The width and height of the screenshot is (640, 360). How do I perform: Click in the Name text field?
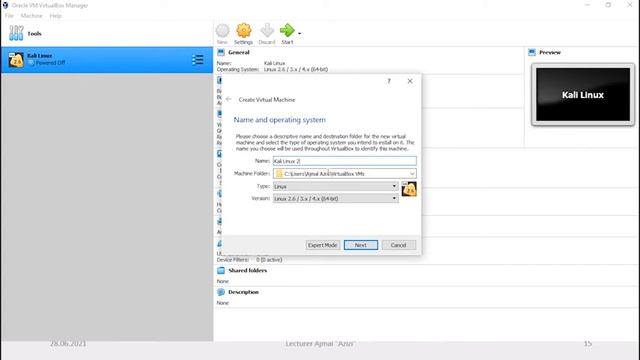(344, 161)
